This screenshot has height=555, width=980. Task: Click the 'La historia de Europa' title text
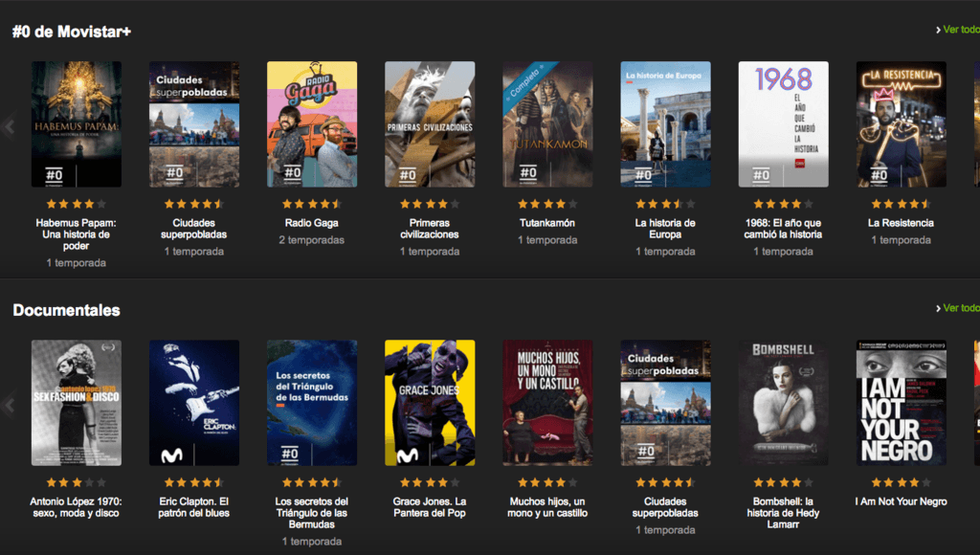665,229
